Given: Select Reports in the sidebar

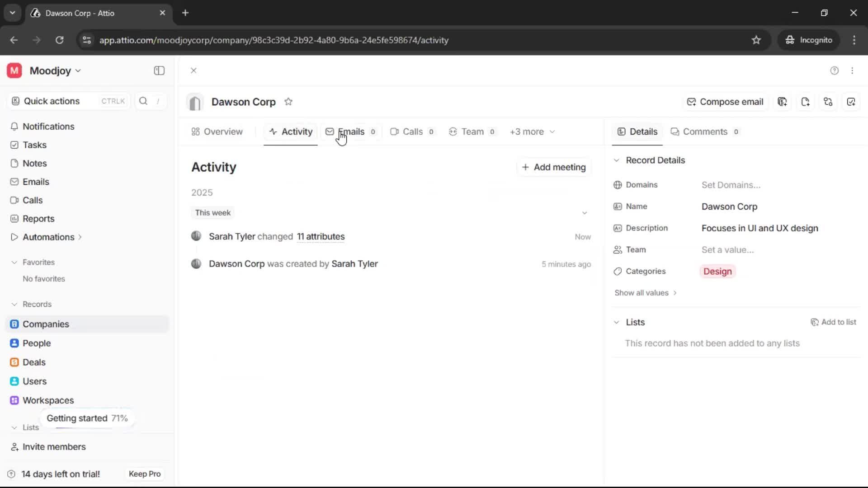Looking at the screenshot, I should point(38,219).
